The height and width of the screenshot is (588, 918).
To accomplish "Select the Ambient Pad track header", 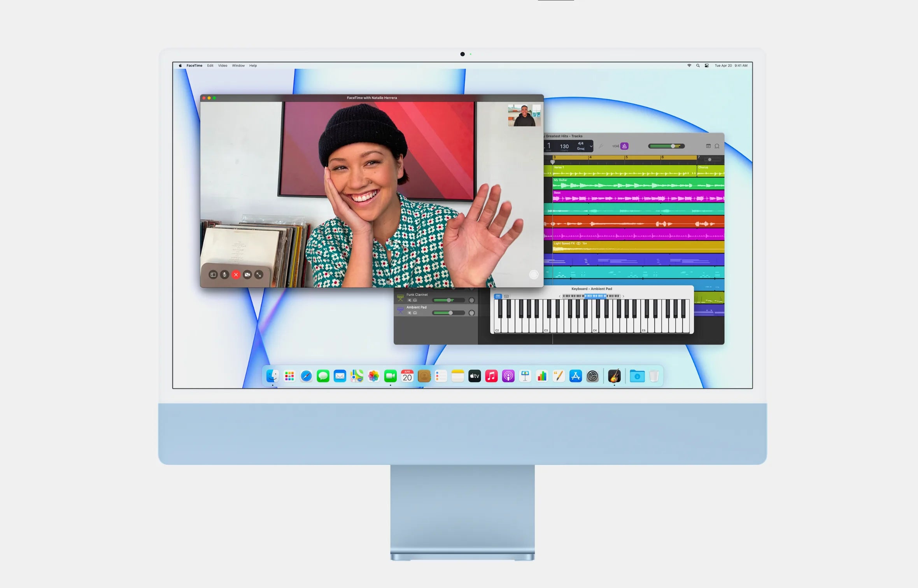I will (x=417, y=307).
